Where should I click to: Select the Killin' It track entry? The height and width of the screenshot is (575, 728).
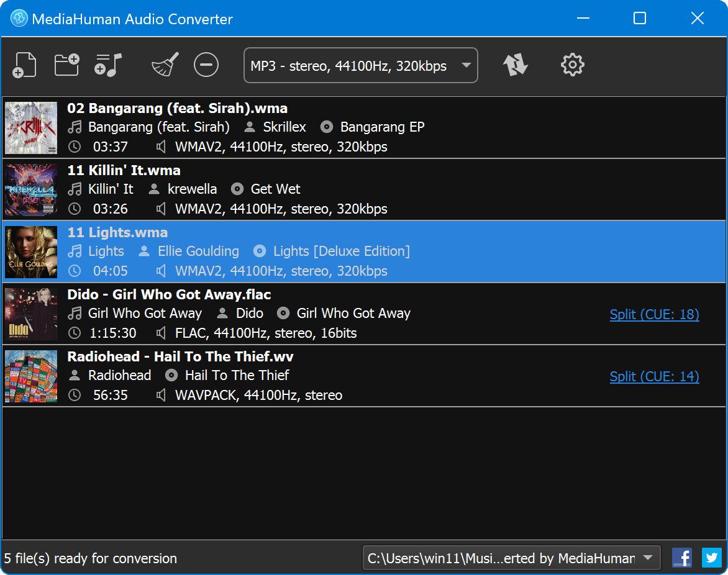tap(311, 189)
